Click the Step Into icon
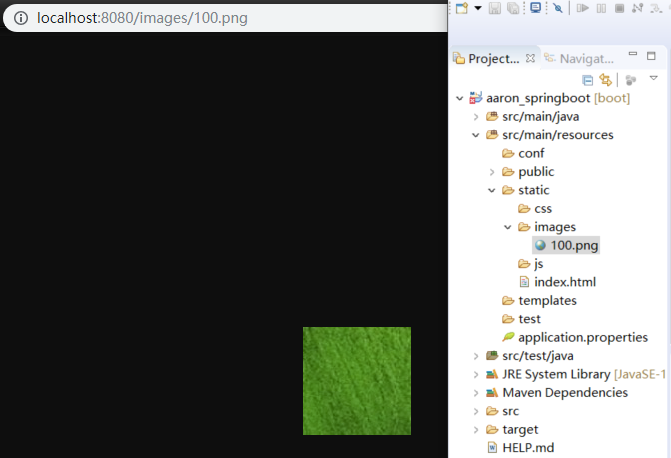 (x=656, y=8)
